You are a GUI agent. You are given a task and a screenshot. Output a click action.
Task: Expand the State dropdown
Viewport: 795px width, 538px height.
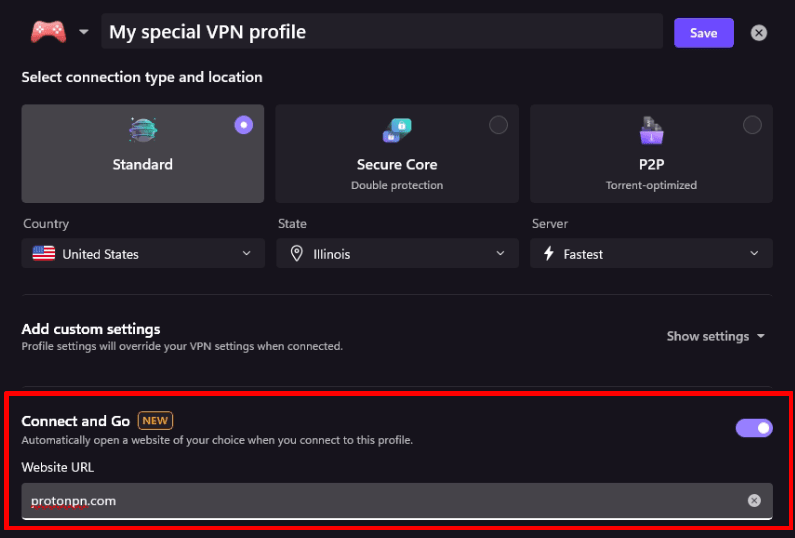click(x=397, y=254)
